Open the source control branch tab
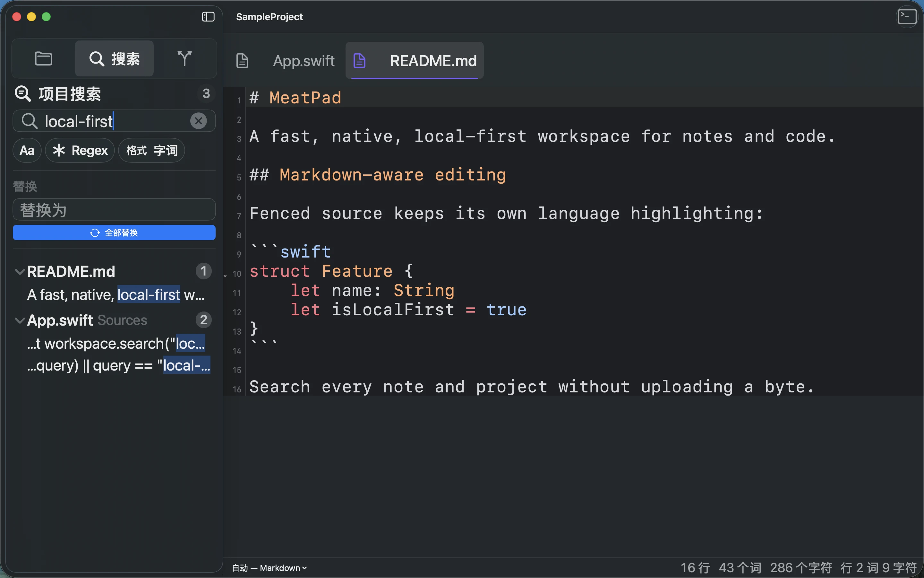Screen dimensions: 924x578 click(x=185, y=58)
